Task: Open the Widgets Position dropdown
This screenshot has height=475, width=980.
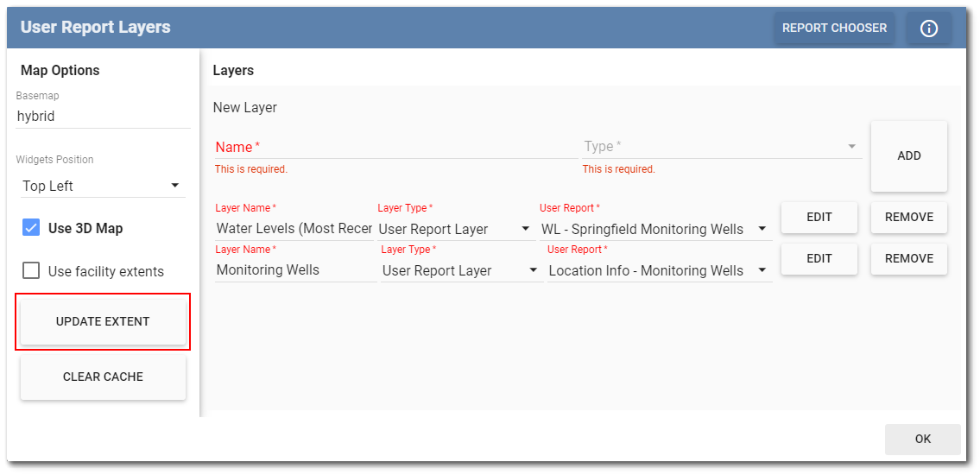Action: click(x=103, y=186)
